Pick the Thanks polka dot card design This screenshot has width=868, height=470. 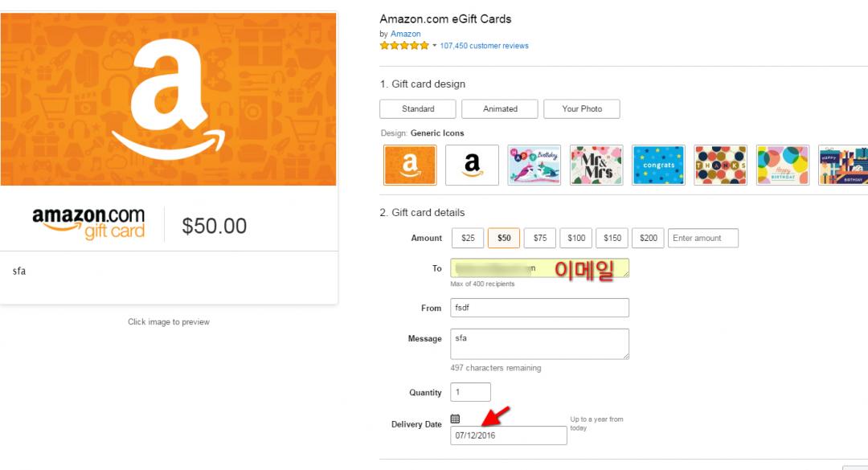coord(720,165)
